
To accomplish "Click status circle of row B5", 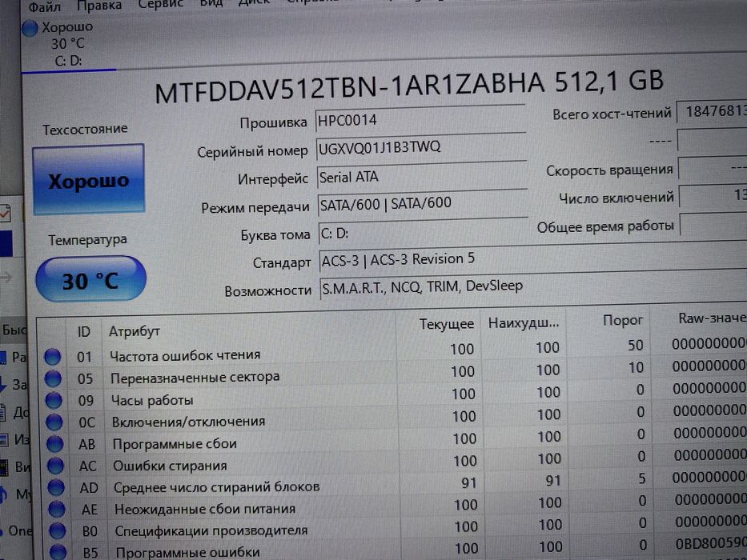I will click(x=58, y=553).
